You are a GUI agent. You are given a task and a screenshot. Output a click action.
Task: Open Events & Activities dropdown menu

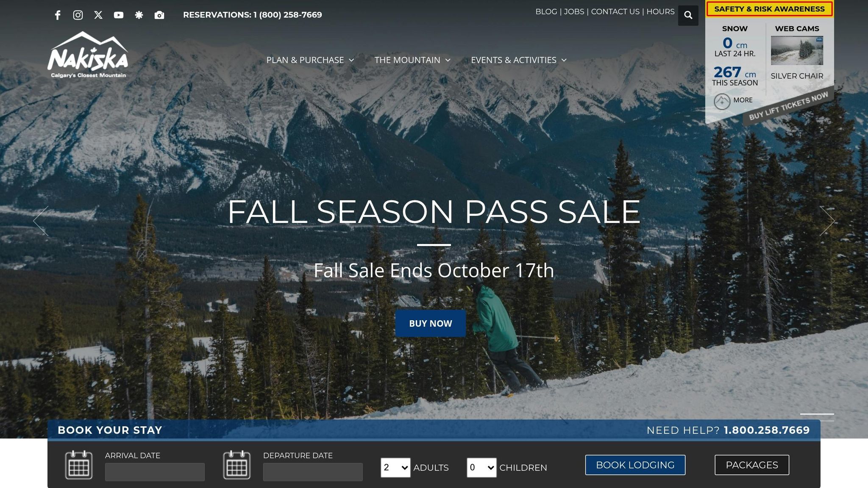[519, 60]
